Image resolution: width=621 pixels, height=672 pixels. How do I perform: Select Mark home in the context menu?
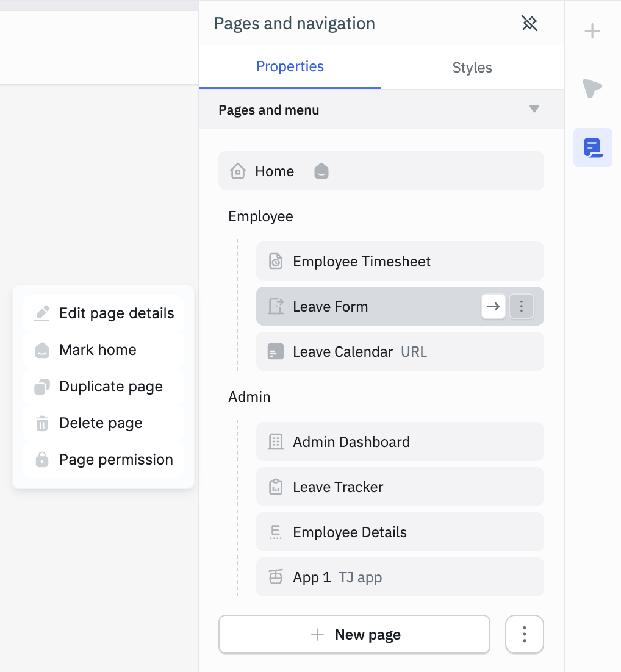tap(97, 349)
